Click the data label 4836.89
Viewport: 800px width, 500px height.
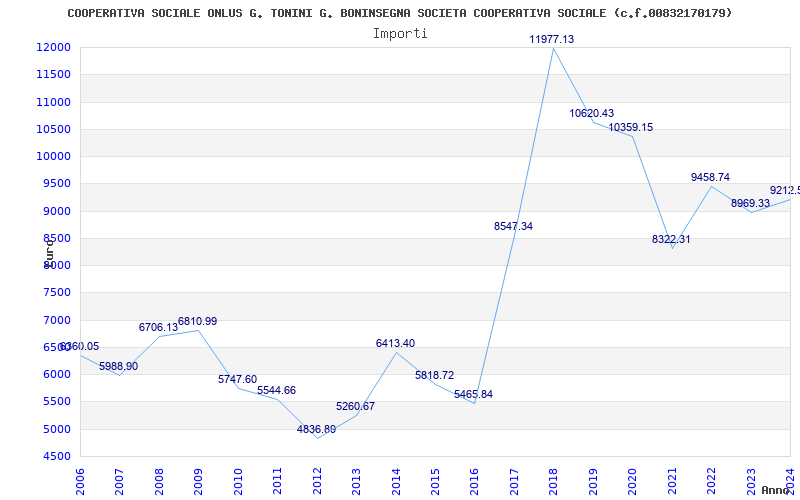[x=316, y=429]
